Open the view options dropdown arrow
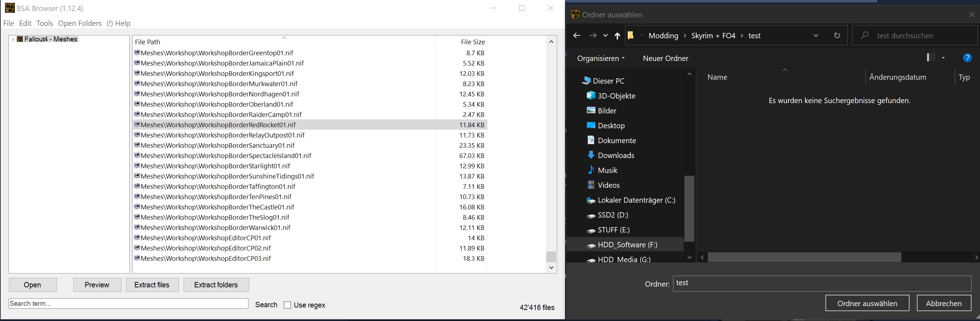The image size is (980, 321). 943,58
